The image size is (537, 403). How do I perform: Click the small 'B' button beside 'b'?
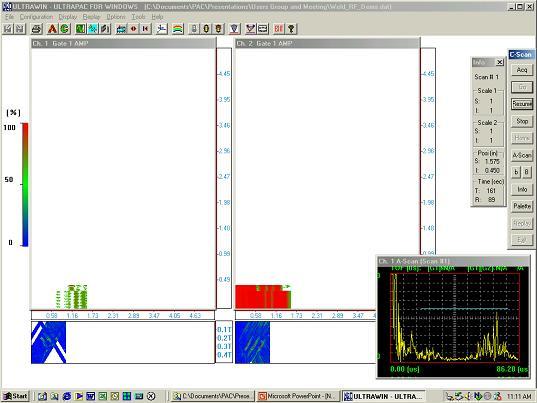[527, 172]
